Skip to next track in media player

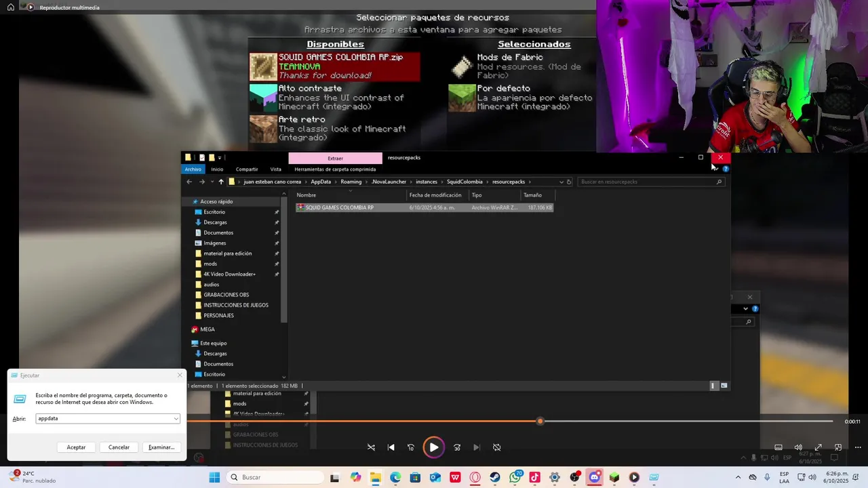[x=477, y=447]
